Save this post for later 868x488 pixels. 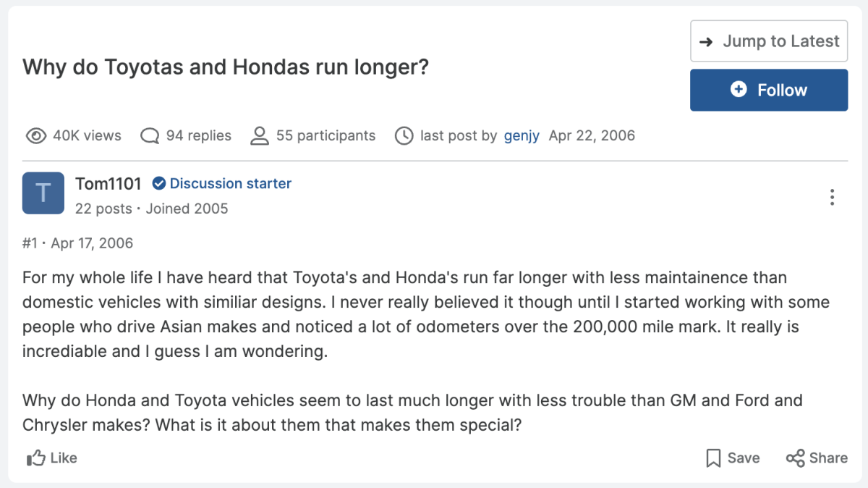tap(732, 458)
